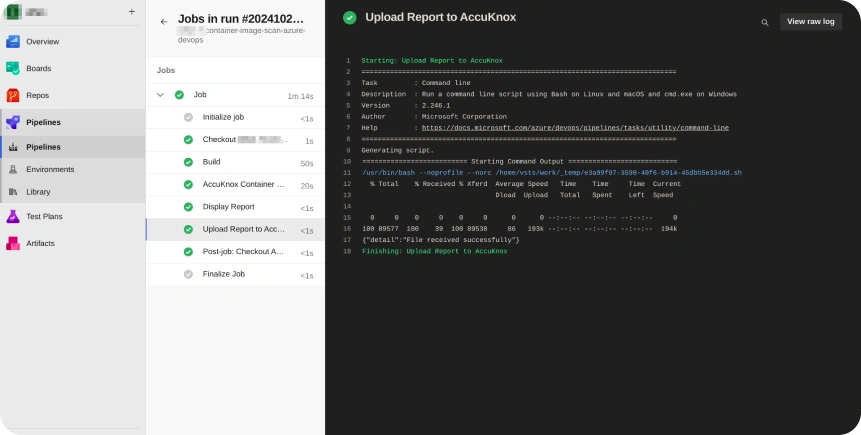Select the Initialize job step
This screenshot has height=435, width=861.
235,118
